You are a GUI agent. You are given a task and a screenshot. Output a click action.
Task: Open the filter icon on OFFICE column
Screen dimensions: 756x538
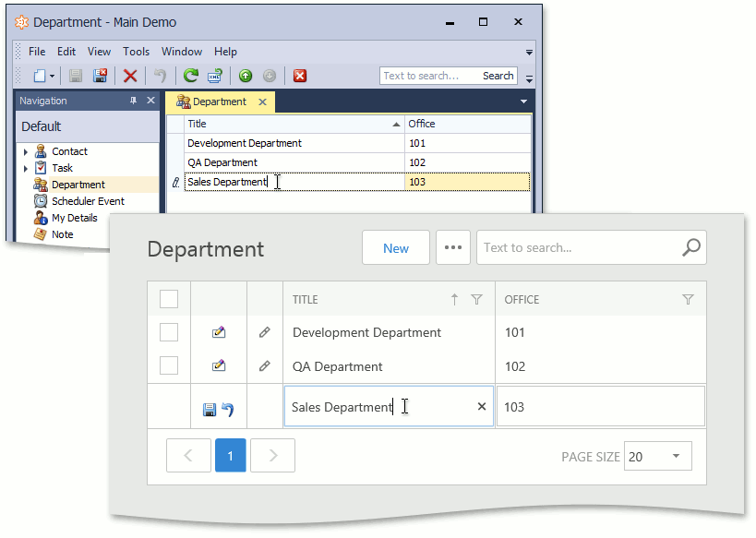click(688, 299)
